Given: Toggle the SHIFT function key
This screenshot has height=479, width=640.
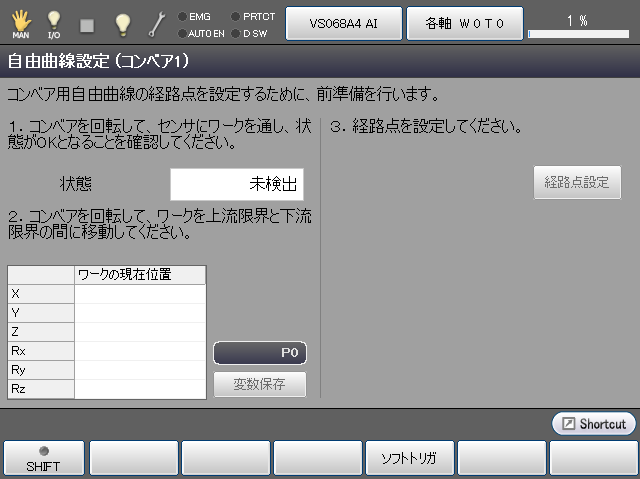Looking at the screenshot, I should [x=43, y=458].
